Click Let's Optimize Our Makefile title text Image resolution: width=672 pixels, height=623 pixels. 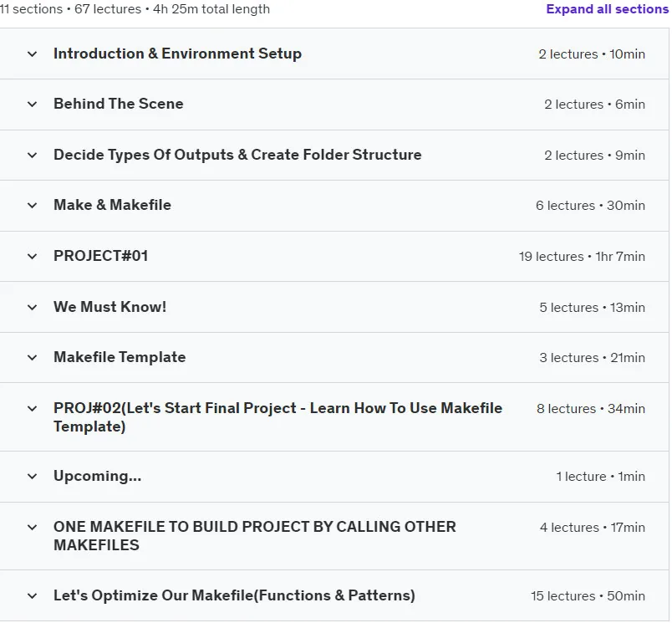point(234,595)
